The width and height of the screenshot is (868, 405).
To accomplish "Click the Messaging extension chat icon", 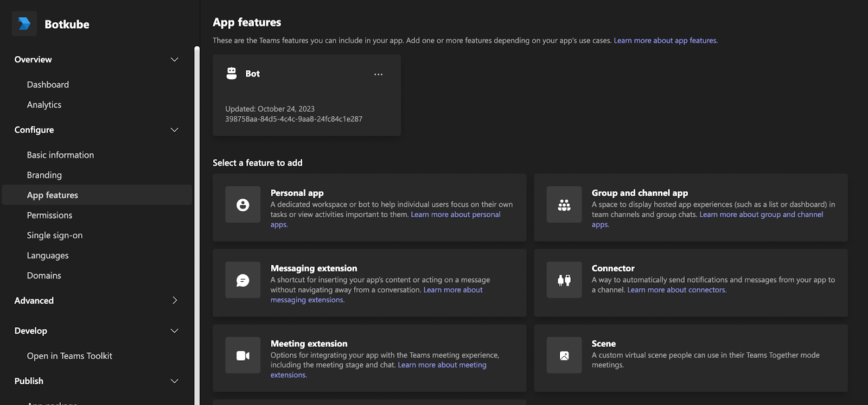I will coord(242,280).
